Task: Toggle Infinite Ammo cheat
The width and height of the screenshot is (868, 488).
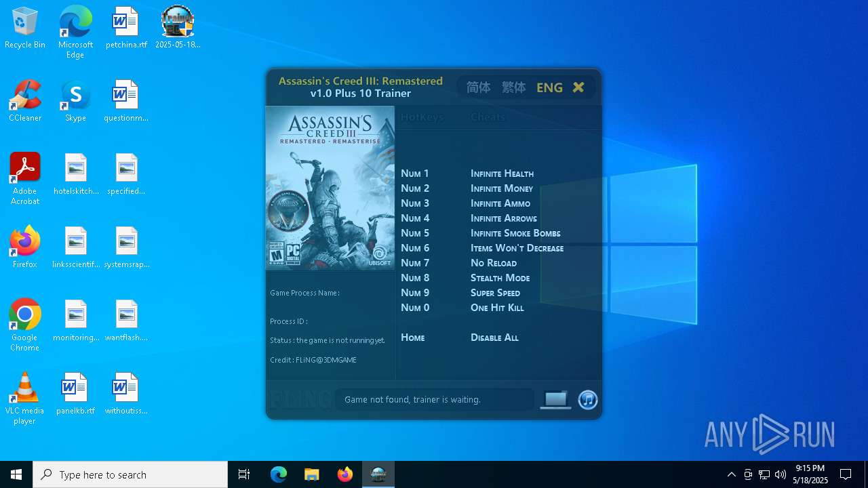Action: [x=500, y=203]
